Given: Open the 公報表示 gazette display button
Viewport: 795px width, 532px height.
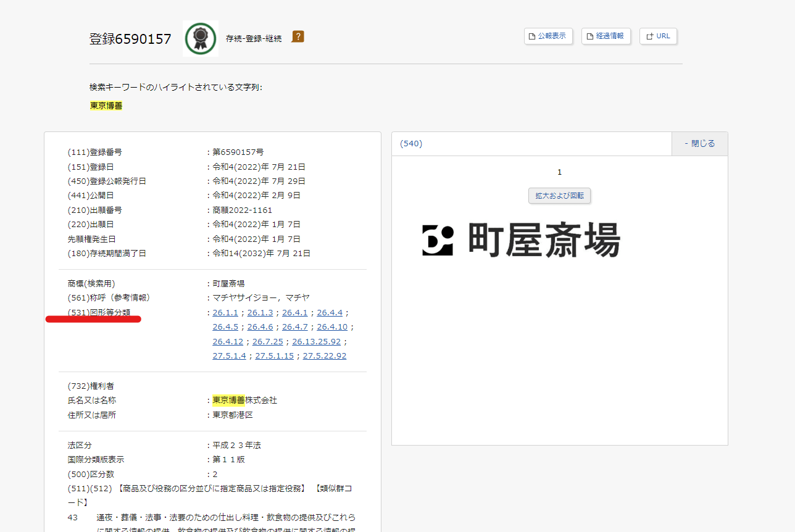Looking at the screenshot, I should coord(548,36).
